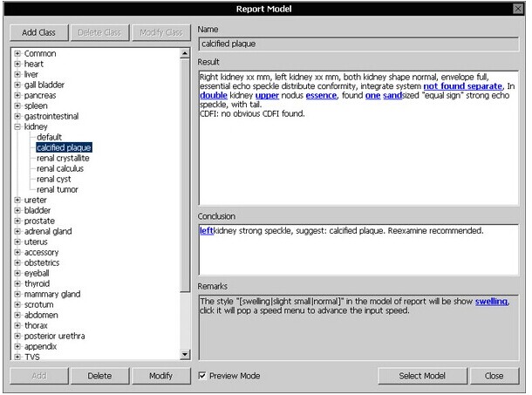The height and width of the screenshot is (395, 532).
Task: Toggle the Preview Mode checkbox
Action: [203, 376]
